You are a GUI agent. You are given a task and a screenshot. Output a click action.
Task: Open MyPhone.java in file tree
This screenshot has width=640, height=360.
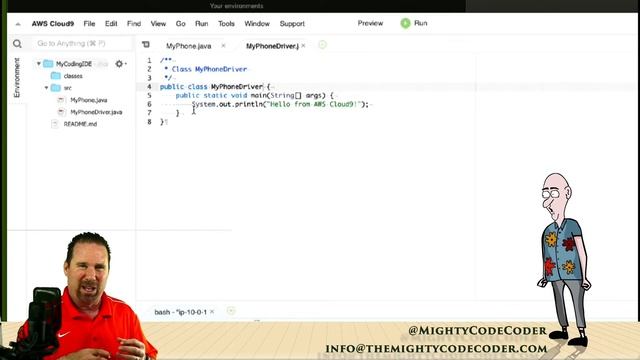pyautogui.click(x=89, y=100)
